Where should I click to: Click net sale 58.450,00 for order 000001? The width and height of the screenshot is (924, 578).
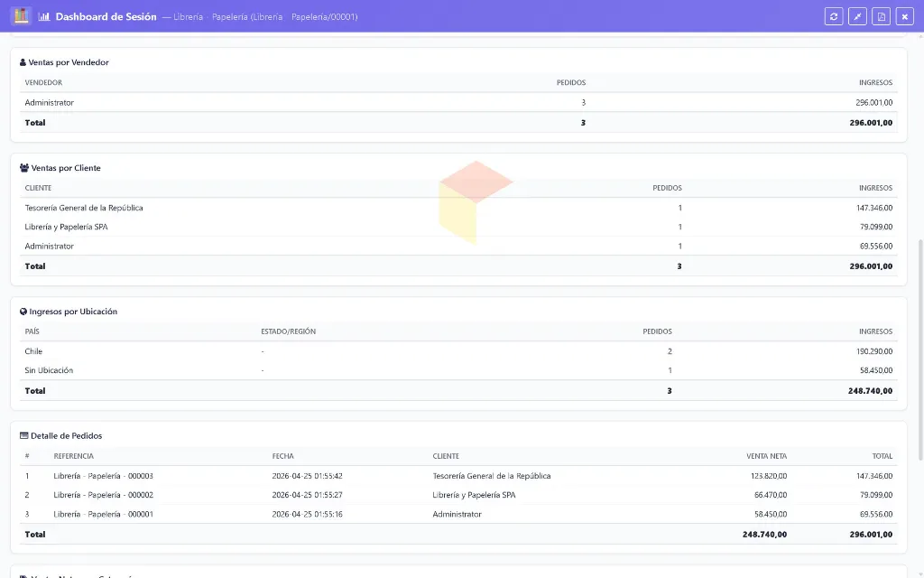(771, 514)
